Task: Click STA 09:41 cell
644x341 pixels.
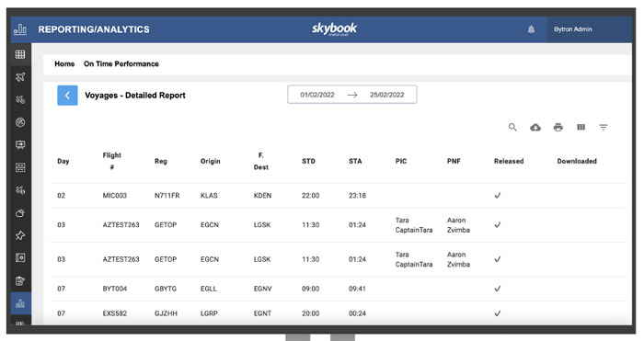Action: pos(357,289)
